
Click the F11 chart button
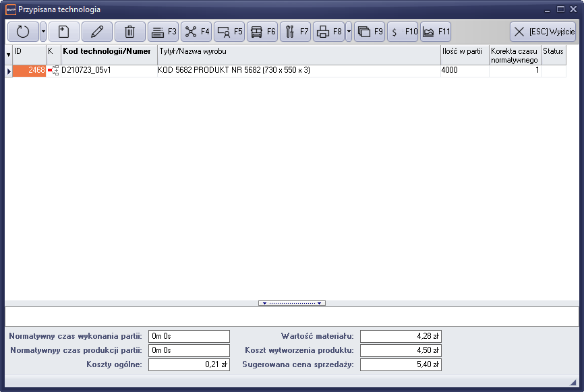coord(436,32)
